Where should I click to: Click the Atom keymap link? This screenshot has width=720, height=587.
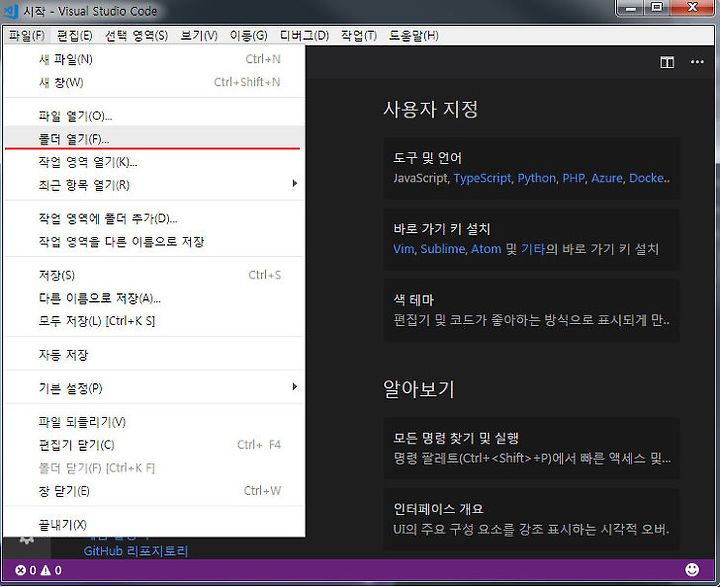(486, 249)
